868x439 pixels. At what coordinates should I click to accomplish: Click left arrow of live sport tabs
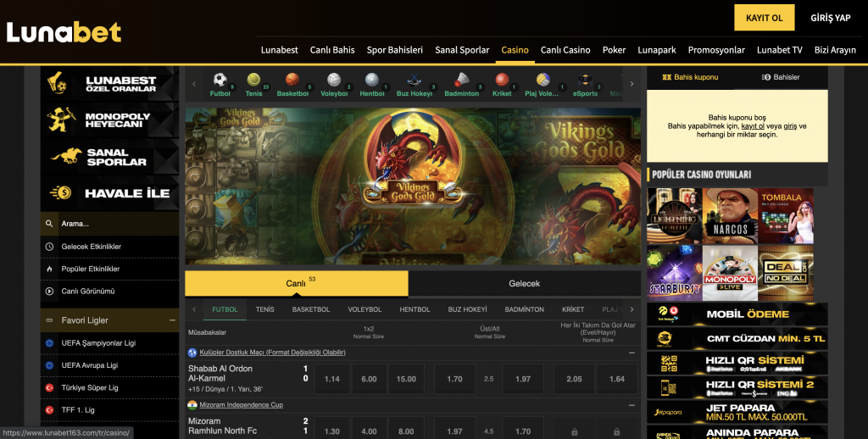[194, 309]
